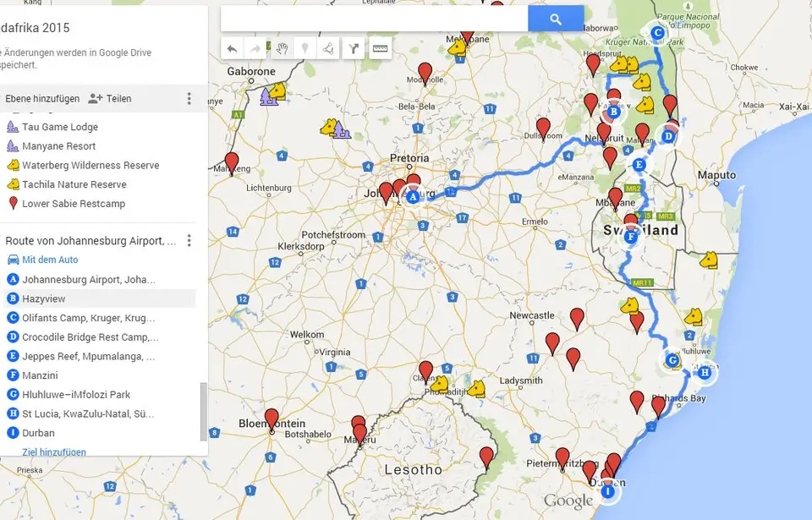
Task: Click yellow animal icon near Gaborone
Action: coord(277,90)
